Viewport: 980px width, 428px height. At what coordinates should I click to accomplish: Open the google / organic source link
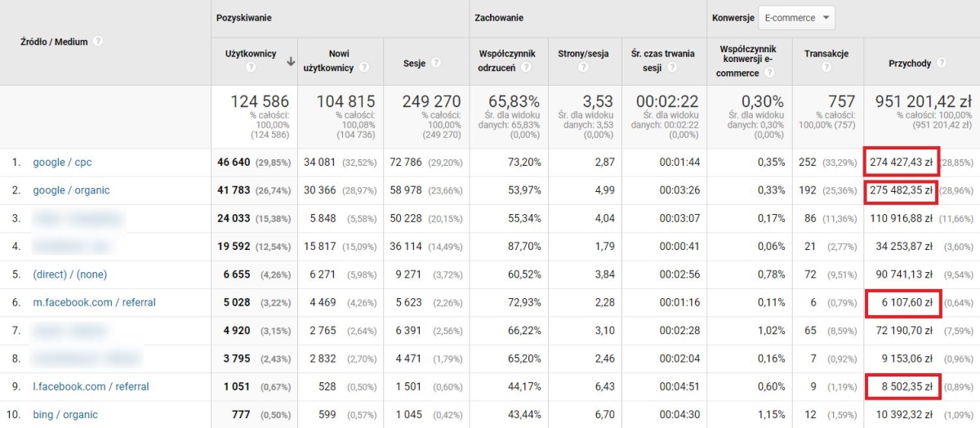pyautogui.click(x=71, y=190)
